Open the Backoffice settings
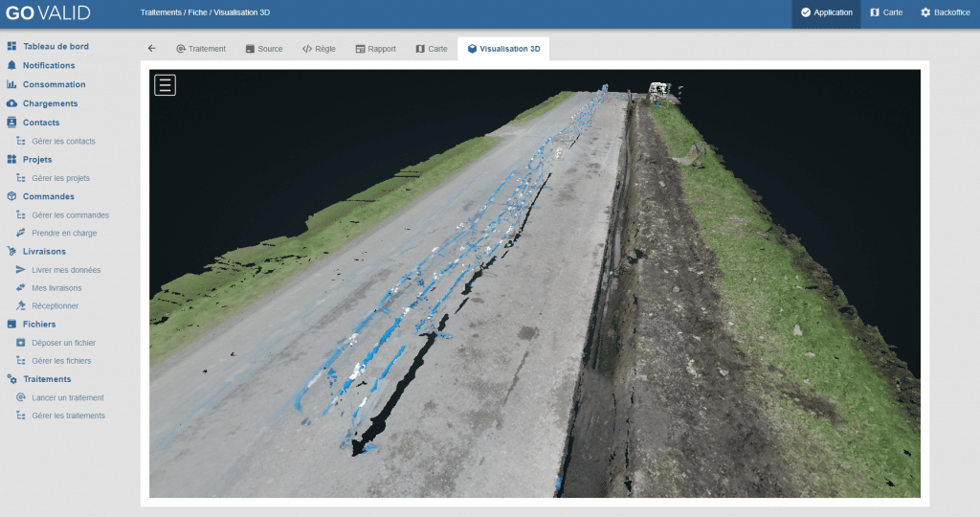This screenshot has width=980, height=517. 945,12
